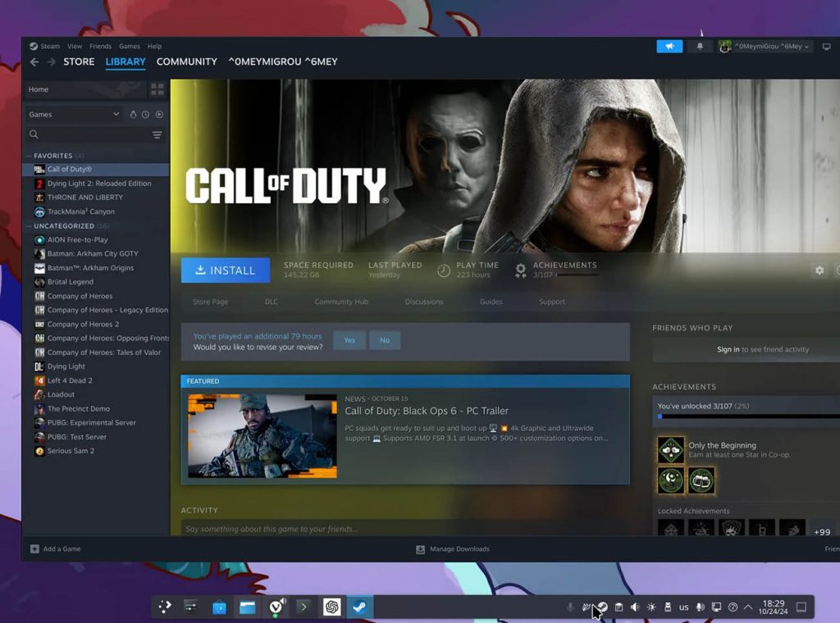Image resolution: width=840 pixels, height=623 pixels.
Task: Open the game settings gear icon
Action: point(819,271)
